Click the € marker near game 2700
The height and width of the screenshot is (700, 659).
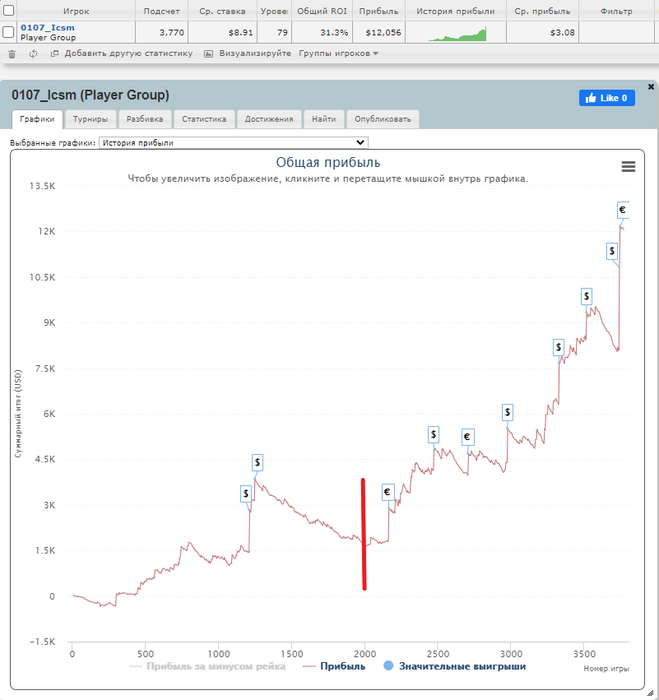(467, 437)
